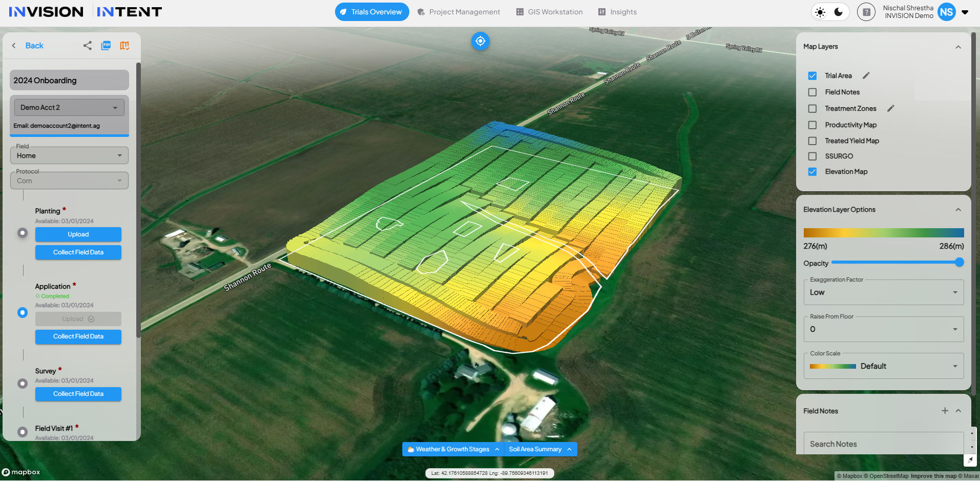The width and height of the screenshot is (980, 481).
Task: Click the Opacity slider handle
Action: click(x=960, y=263)
